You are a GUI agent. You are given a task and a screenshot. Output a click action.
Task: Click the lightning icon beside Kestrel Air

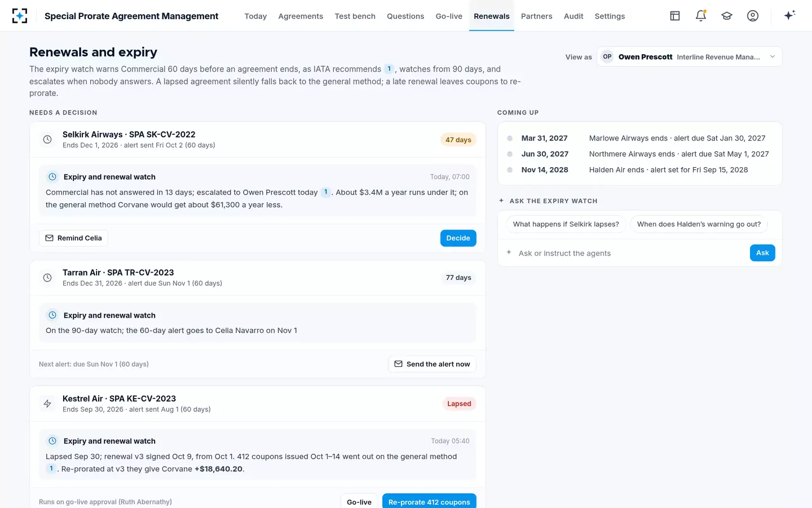point(47,404)
